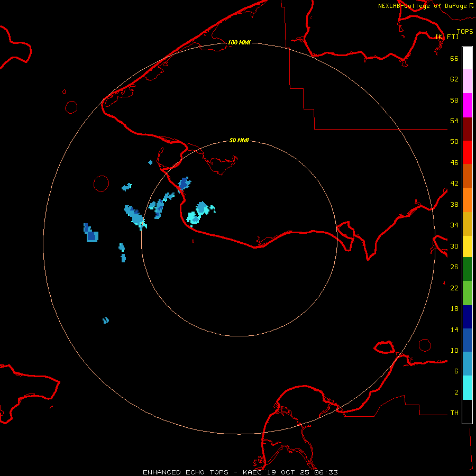The height and width of the screenshot is (476, 476).
Task: Click the black TH legend swatch
Action: click(x=467, y=411)
